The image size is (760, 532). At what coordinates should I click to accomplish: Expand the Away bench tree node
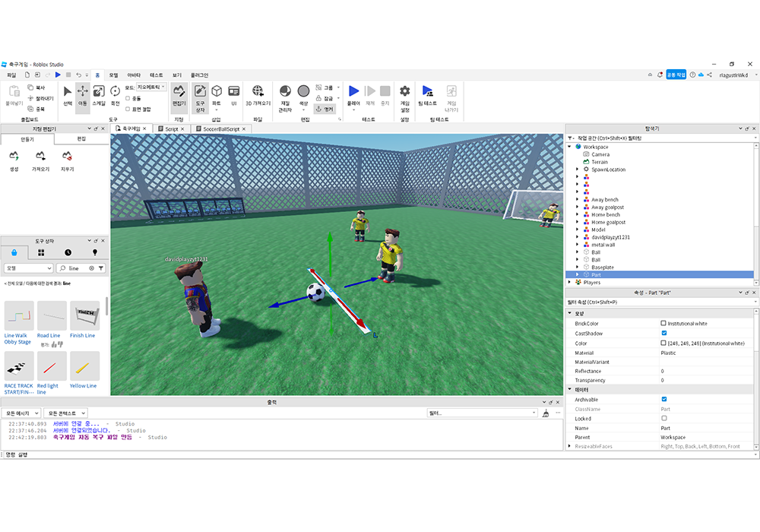578,200
